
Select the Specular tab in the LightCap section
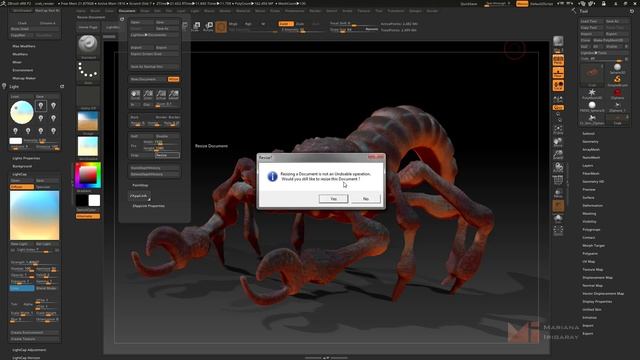tap(47, 187)
